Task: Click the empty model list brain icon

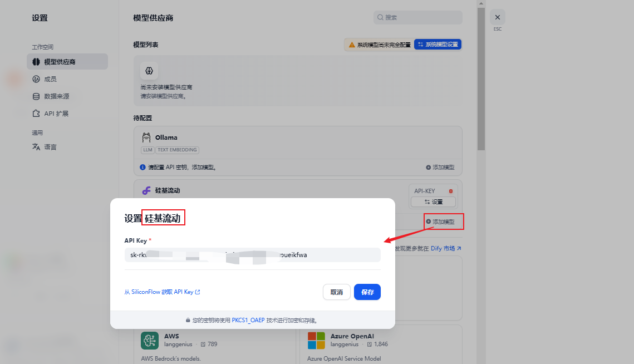Action: click(x=149, y=71)
